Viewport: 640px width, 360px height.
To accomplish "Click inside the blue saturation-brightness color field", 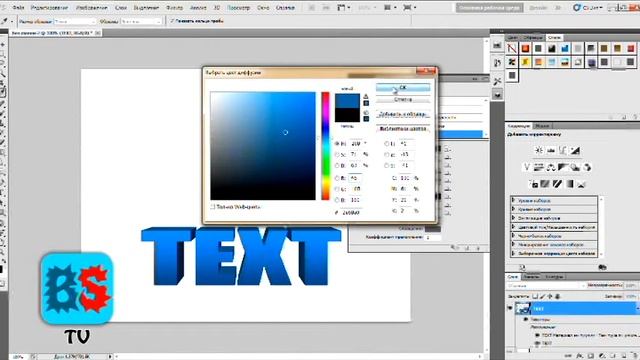I will tap(263, 146).
